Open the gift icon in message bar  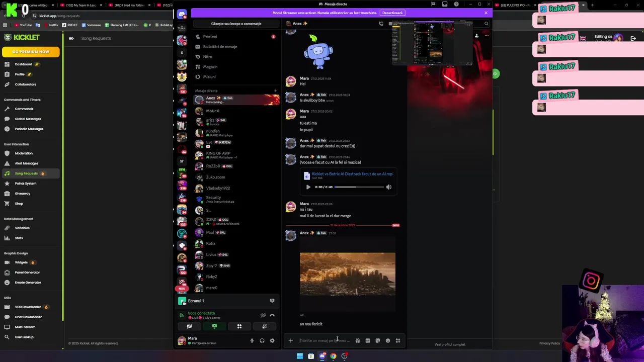358,340
